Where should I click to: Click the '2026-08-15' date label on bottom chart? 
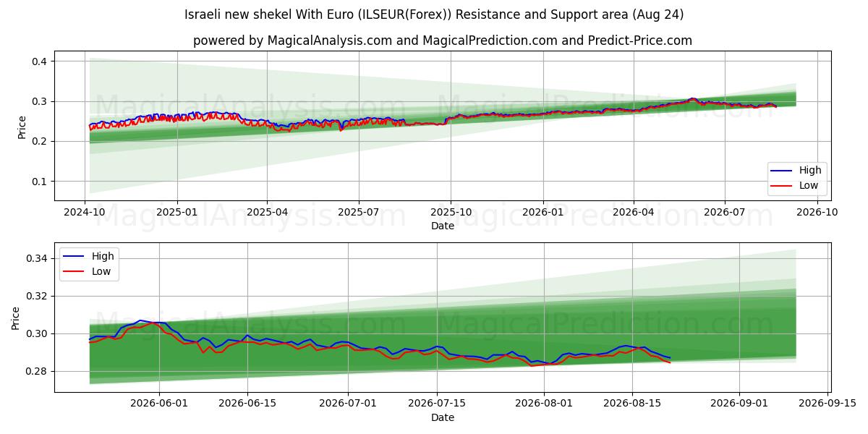click(632, 404)
